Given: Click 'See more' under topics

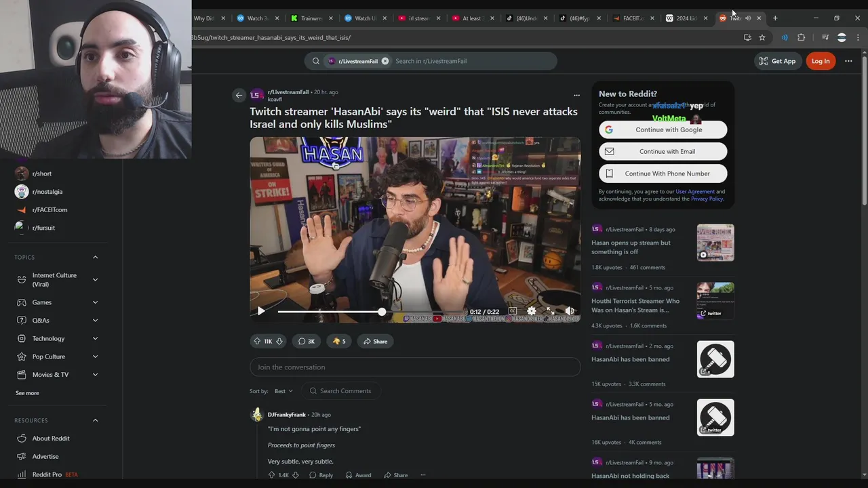Looking at the screenshot, I should [x=27, y=393].
